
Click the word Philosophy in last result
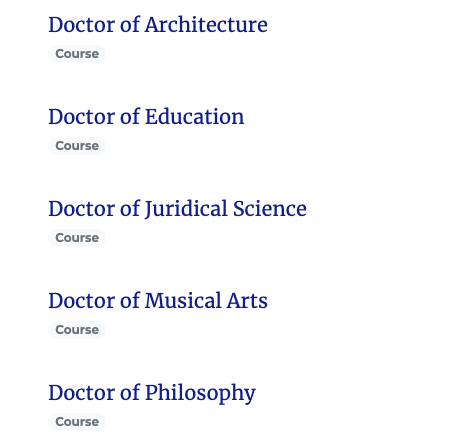click(200, 393)
